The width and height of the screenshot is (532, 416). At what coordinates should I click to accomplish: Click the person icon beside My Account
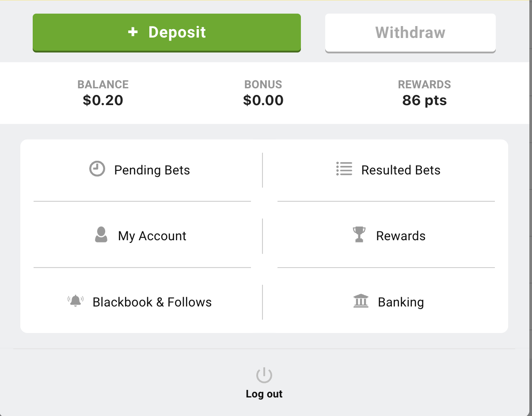pos(101,235)
